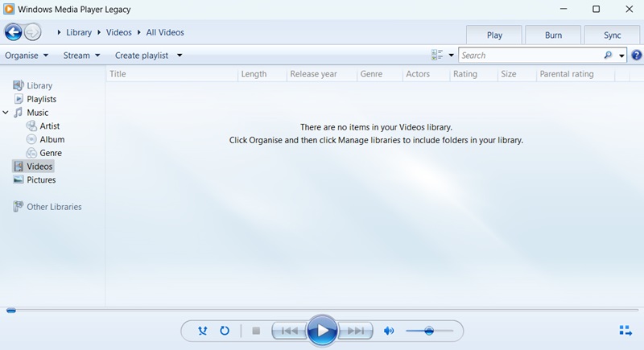Open the Play tab
The image size is (644, 350).
coord(494,35)
